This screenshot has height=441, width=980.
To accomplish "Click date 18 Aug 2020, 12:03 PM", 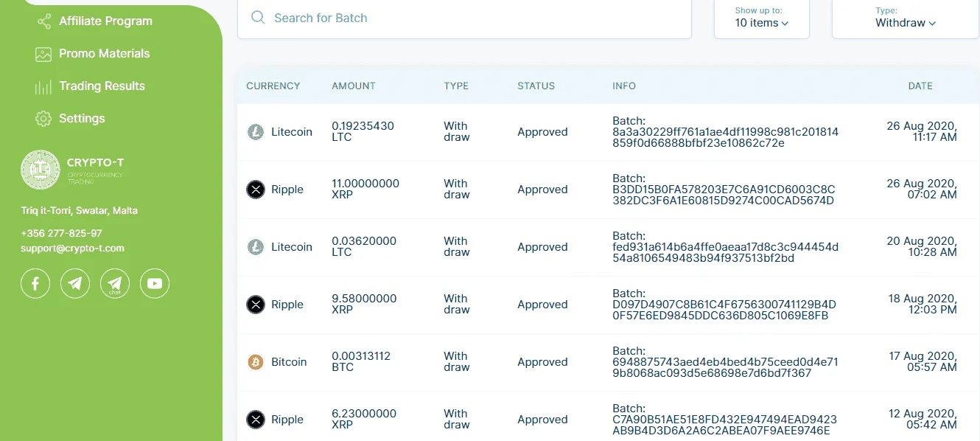I will pos(921,305).
